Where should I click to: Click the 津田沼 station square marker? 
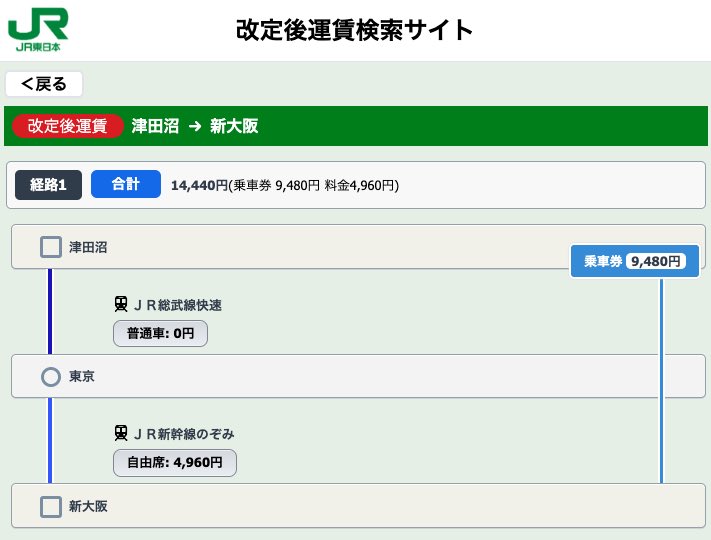(x=51, y=247)
